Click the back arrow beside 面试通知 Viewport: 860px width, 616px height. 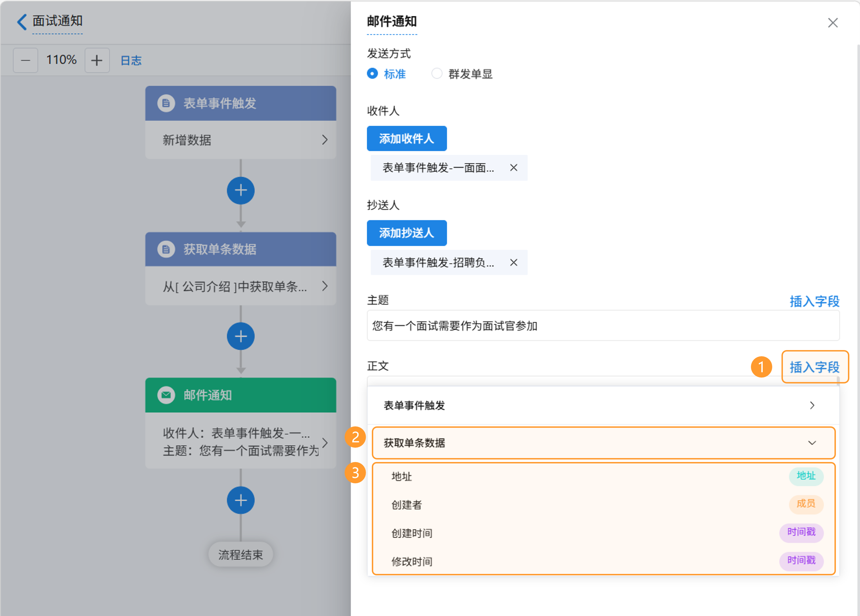[22, 22]
